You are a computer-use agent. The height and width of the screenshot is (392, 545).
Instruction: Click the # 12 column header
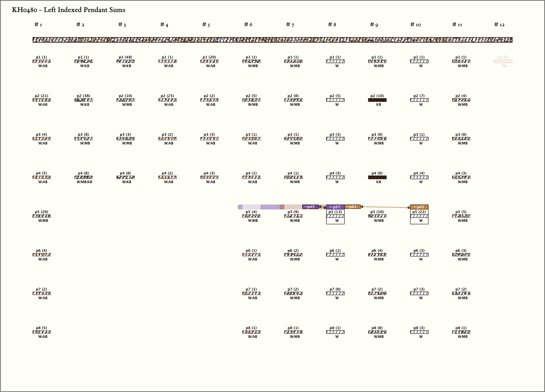pos(499,24)
